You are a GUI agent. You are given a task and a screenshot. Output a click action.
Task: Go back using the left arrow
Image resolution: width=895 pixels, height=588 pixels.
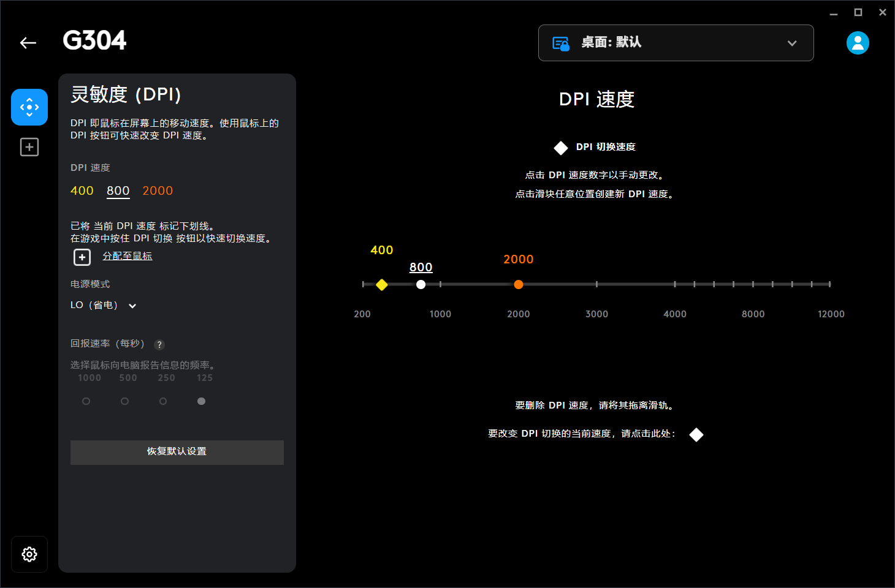click(28, 43)
